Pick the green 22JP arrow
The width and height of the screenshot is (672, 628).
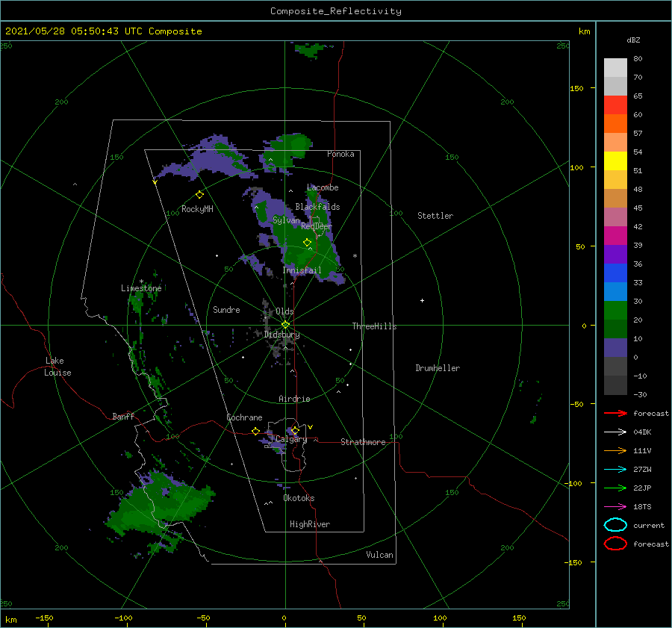pos(615,488)
